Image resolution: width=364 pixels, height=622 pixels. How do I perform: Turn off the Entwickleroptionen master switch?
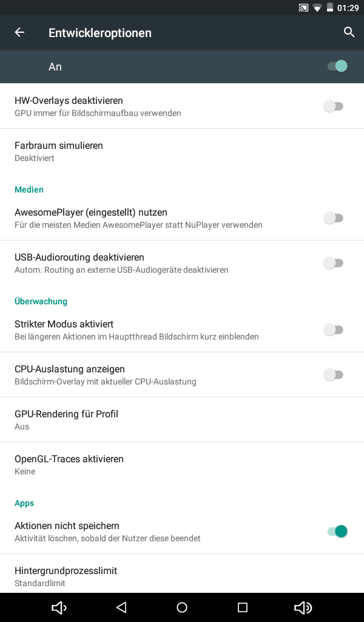click(337, 66)
